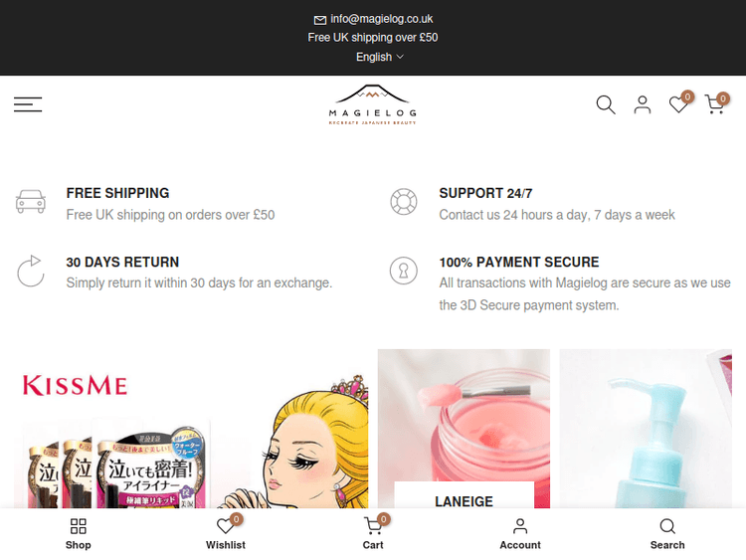Click the info@magielog.co.uk email link
This screenshot has height=560, width=746.
tap(373, 19)
